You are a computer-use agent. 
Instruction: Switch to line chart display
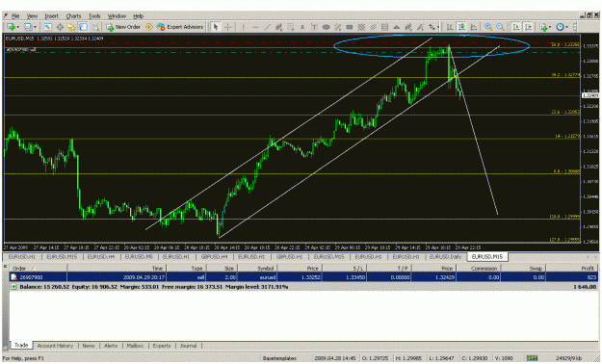pyautogui.click(x=474, y=27)
